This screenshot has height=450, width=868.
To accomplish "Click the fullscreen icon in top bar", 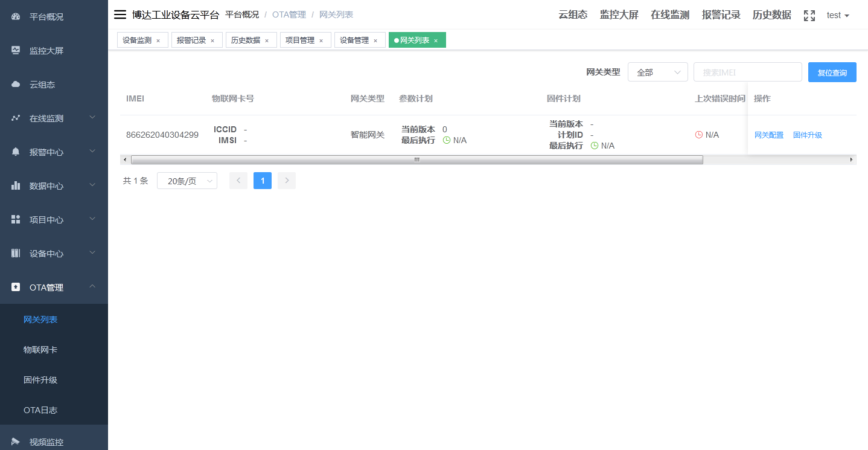I will pyautogui.click(x=809, y=15).
